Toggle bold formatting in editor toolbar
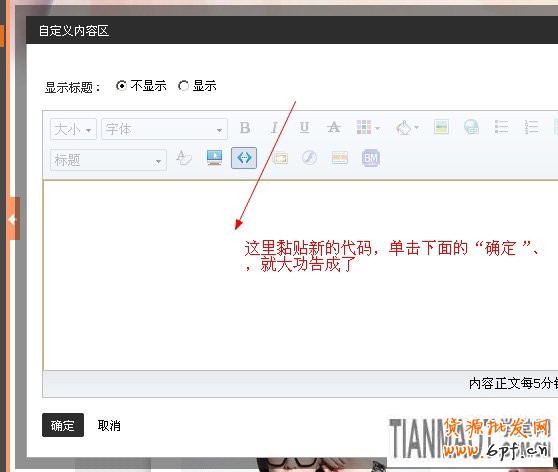This screenshot has height=472, width=558. pos(245,127)
